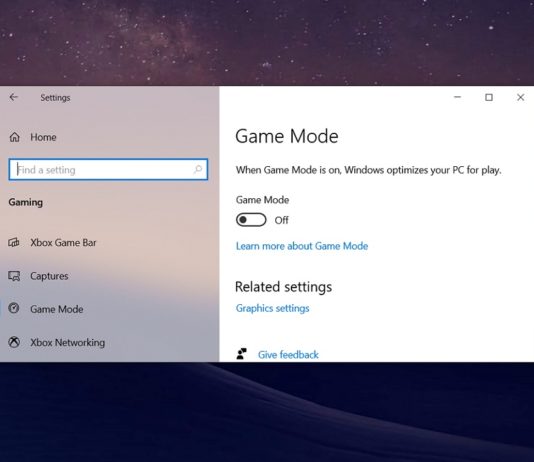Image resolution: width=534 pixels, height=462 pixels.
Task: Go to the Captures section
Action: pos(49,276)
